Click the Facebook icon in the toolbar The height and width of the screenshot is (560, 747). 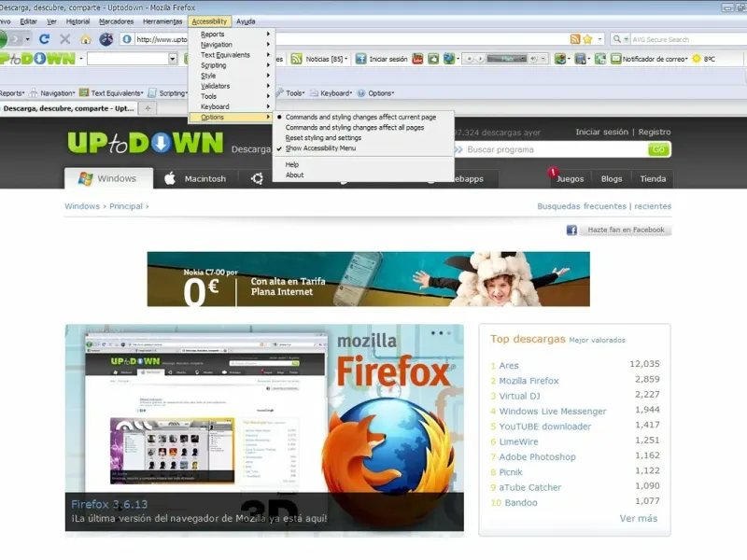point(360,59)
